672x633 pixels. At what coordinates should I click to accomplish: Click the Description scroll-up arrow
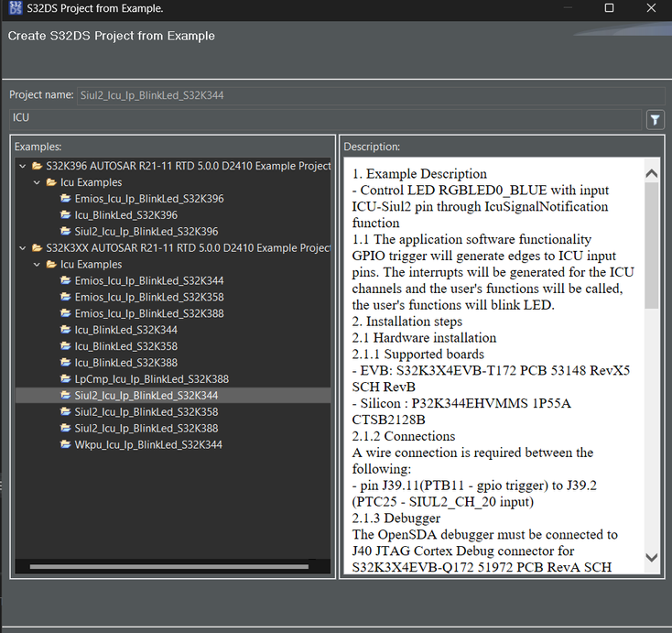(652, 173)
